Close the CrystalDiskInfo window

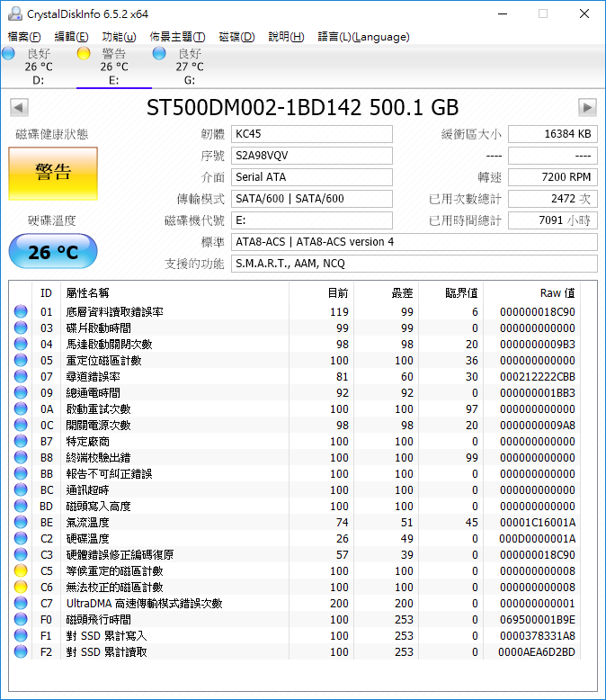click(584, 13)
